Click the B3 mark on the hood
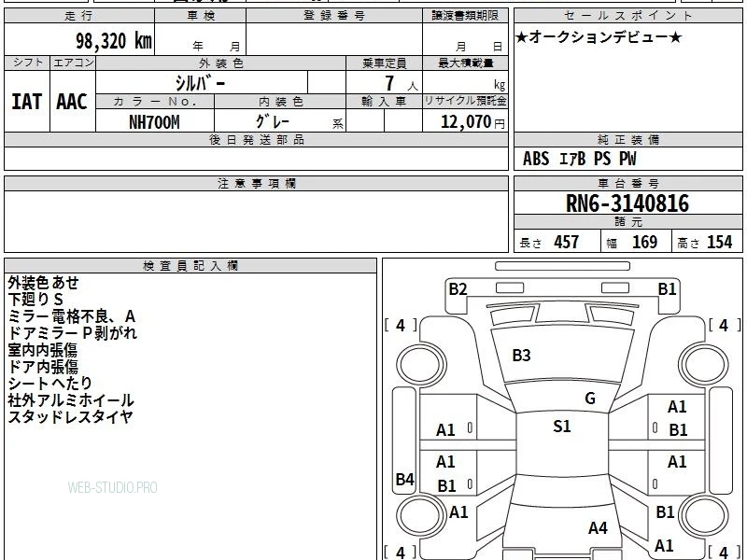This screenshot has width=747, height=560. [x=521, y=356]
